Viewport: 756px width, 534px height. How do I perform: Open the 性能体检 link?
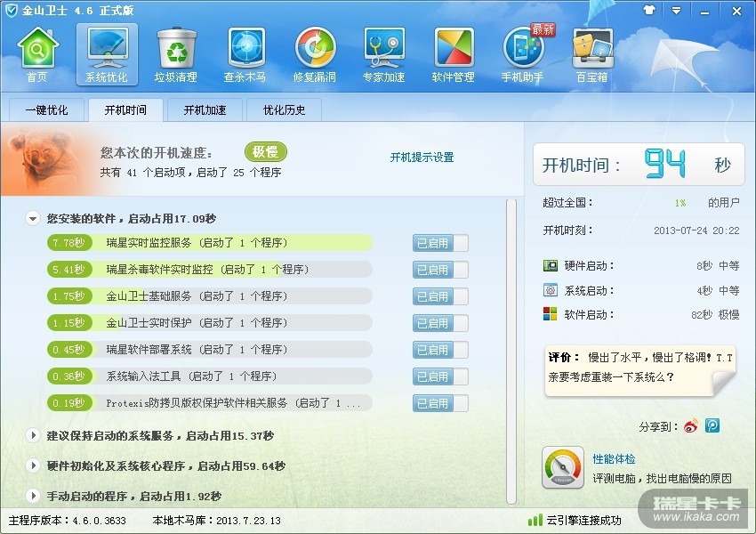click(x=614, y=458)
